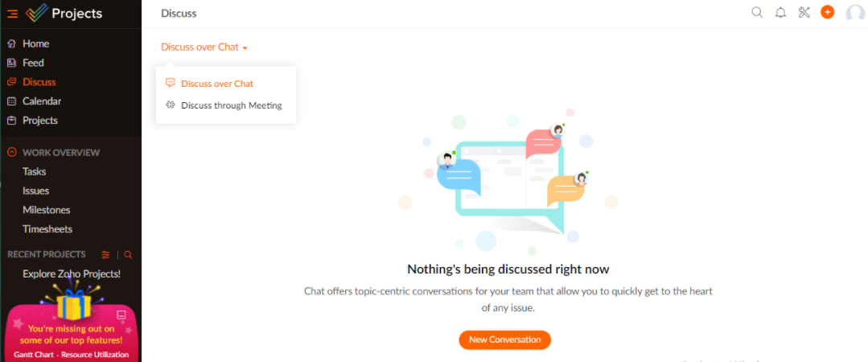
Task: Click the Zoho Projects logo
Action: [64, 14]
